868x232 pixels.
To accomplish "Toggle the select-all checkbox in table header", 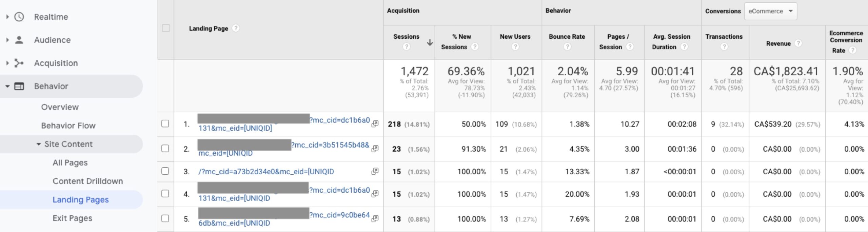I will [x=166, y=28].
